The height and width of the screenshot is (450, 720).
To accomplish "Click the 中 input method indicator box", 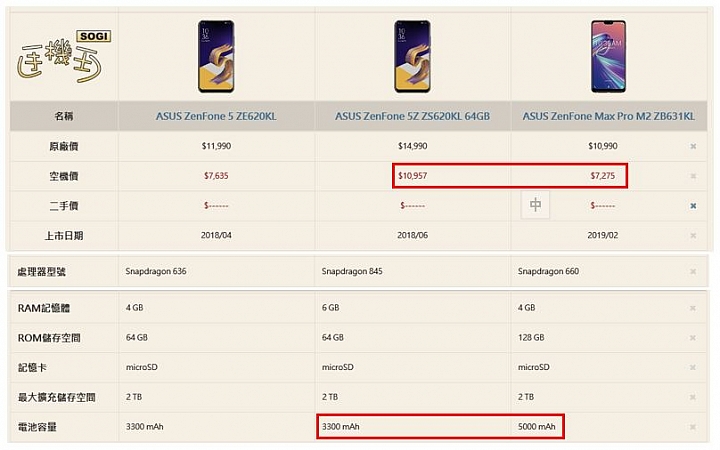I will coord(535,205).
